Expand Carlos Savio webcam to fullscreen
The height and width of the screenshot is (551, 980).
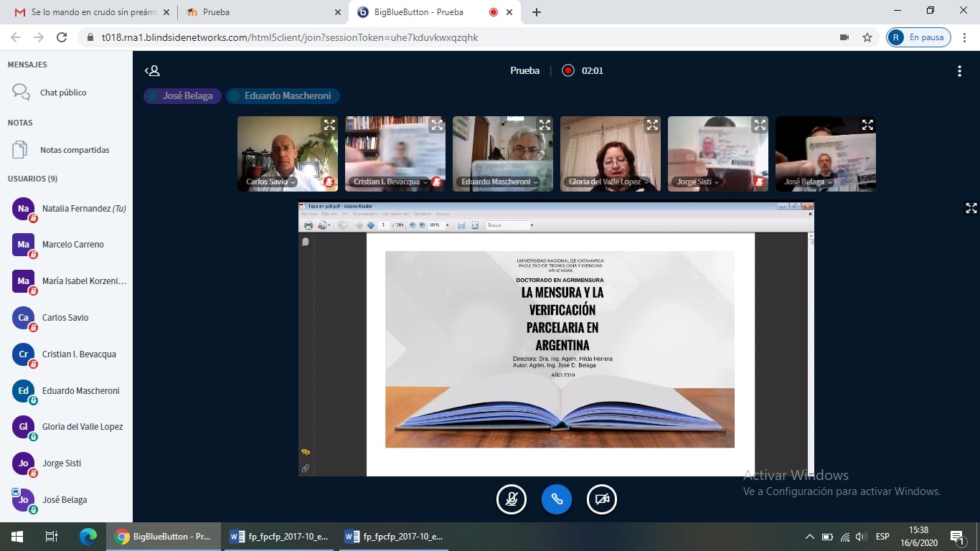click(329, 125)
